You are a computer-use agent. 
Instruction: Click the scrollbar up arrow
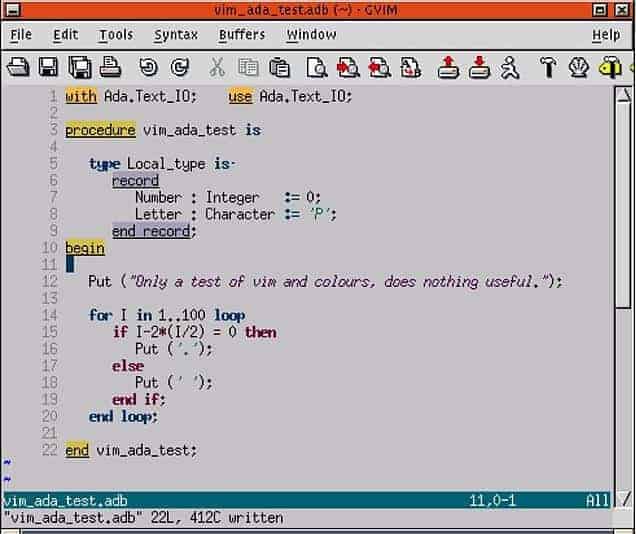[623, 96]
